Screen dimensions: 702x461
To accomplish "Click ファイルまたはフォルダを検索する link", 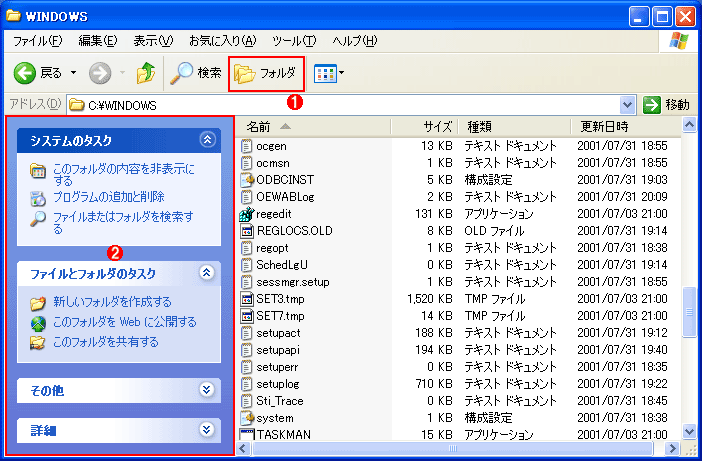I will click(124, 222).
